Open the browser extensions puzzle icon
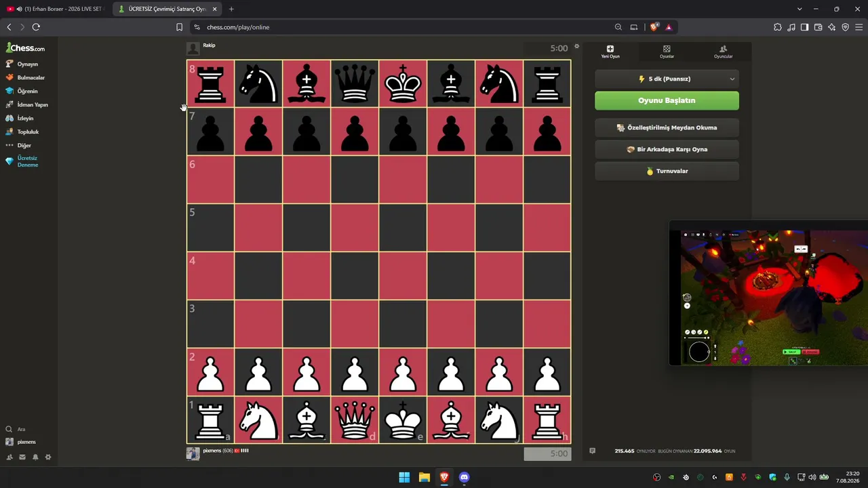The width and height of the screenshot is (868, 488). tap(778, 27)
